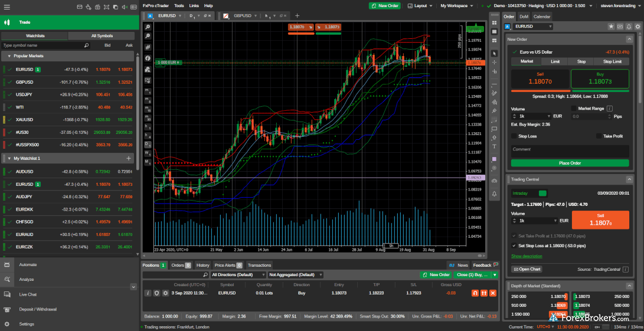This screenshot has width=644, height=331.
Task: Add a new chart tab with plus
Action: [298, 15]
